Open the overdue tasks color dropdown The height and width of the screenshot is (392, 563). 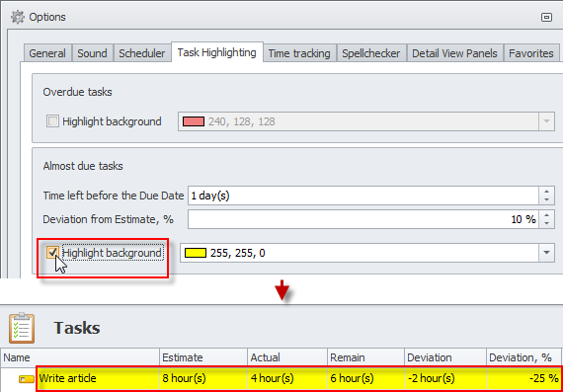[x=546, y=121]
